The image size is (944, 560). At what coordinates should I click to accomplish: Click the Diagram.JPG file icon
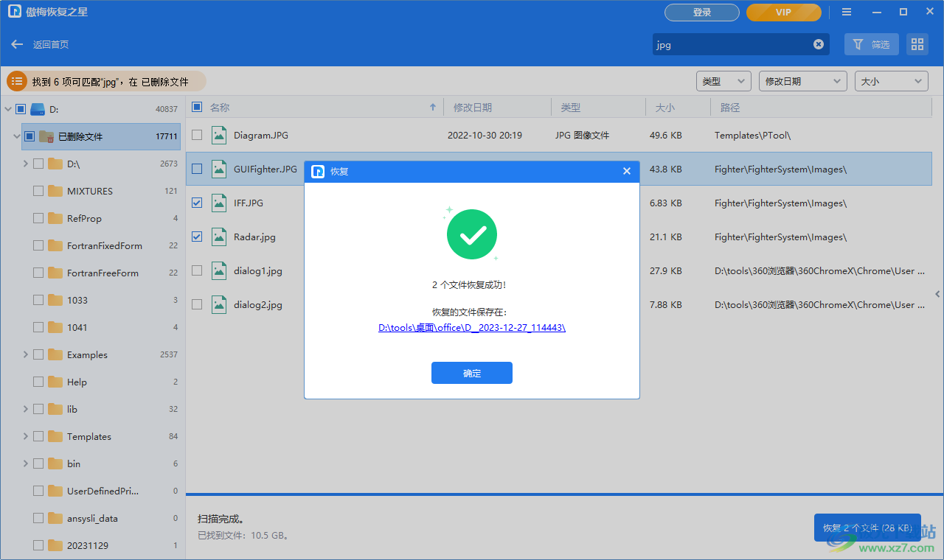click(x=219, y=135)
